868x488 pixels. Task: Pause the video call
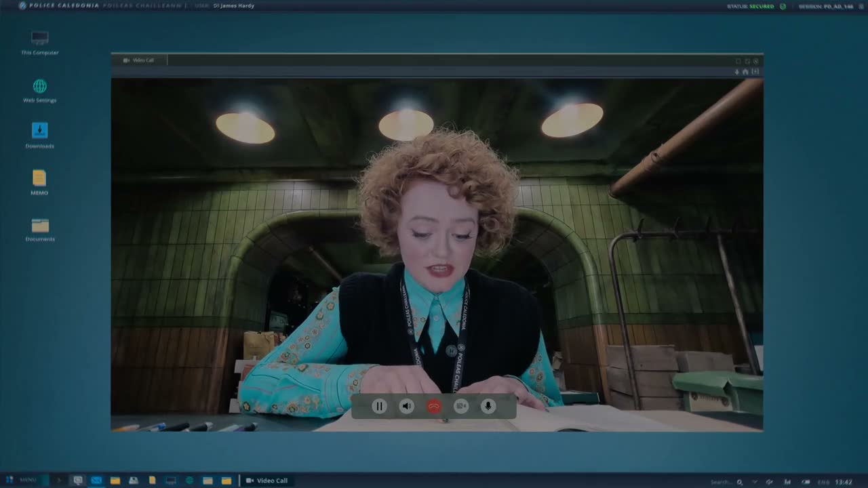[x=379, y=406]
